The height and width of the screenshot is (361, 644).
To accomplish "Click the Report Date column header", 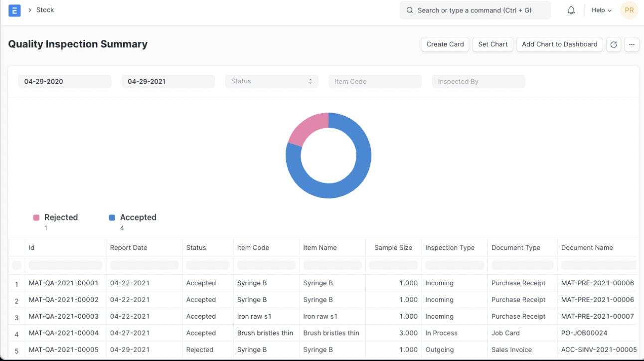I will click(x=129, y=248).
